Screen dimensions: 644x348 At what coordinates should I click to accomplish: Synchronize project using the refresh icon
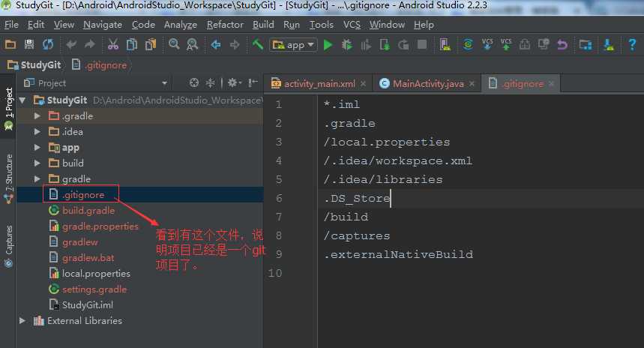pos(48,44)
